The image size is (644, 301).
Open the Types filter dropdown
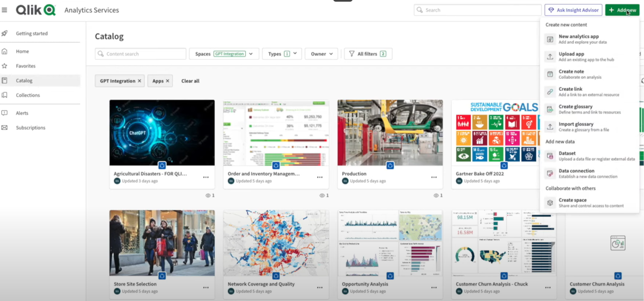[295, 54]
